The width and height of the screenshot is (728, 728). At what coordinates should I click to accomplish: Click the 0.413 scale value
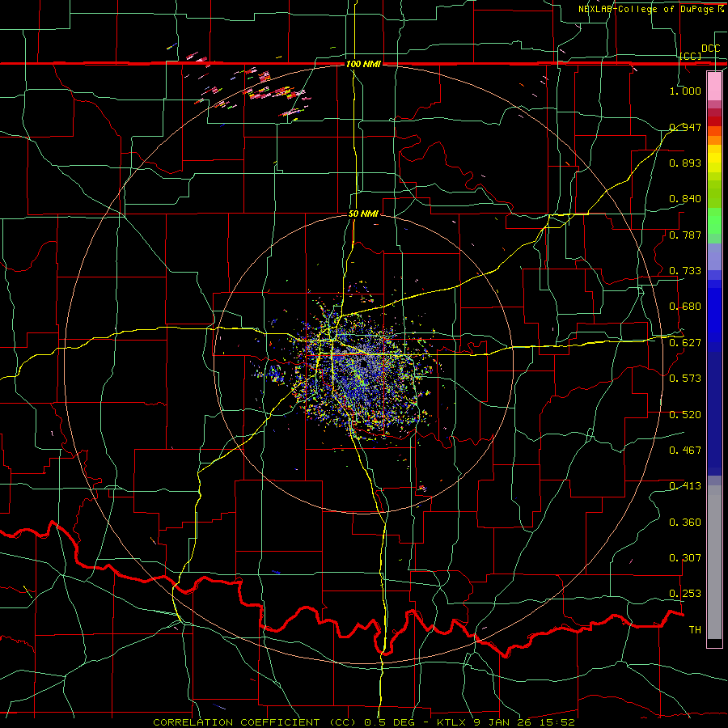685,486
